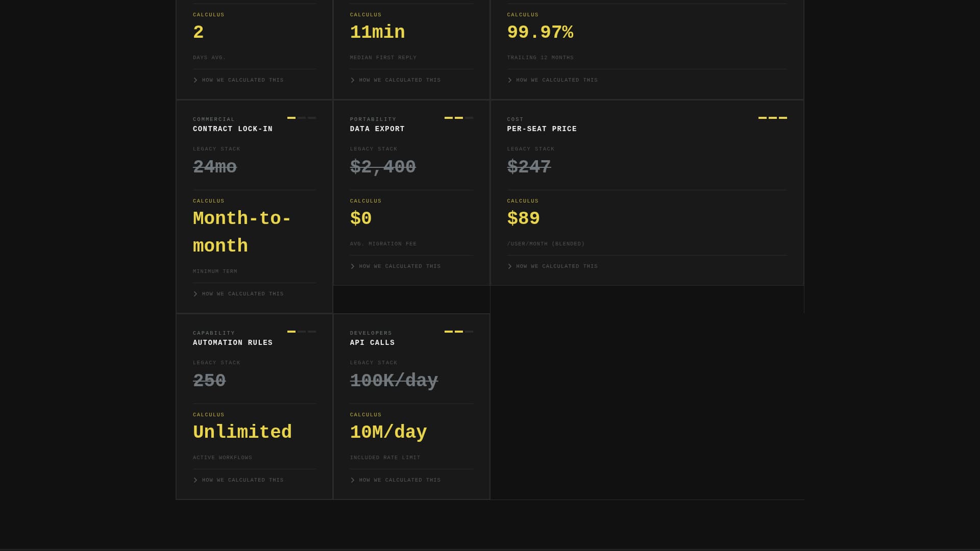
Task: Click "CALCULUS" label above 99.97%
Action: click(x=523, y=15)
